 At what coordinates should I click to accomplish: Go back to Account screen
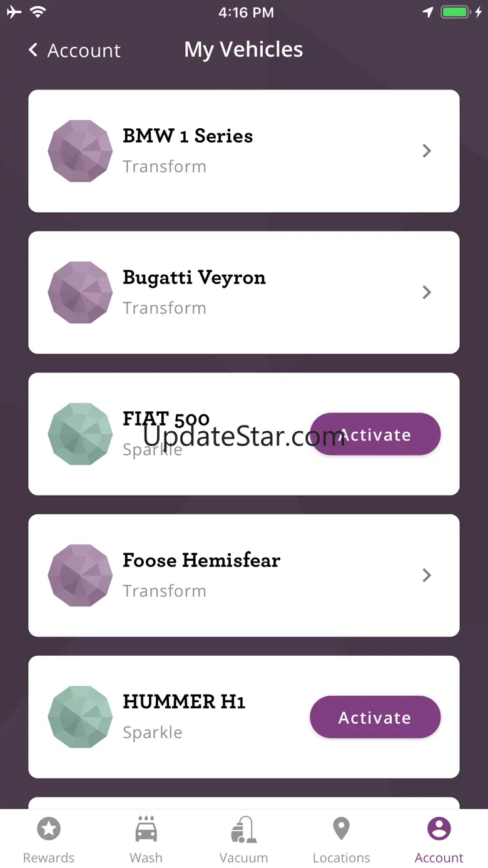pyautogui.click(x=74, y=50)
